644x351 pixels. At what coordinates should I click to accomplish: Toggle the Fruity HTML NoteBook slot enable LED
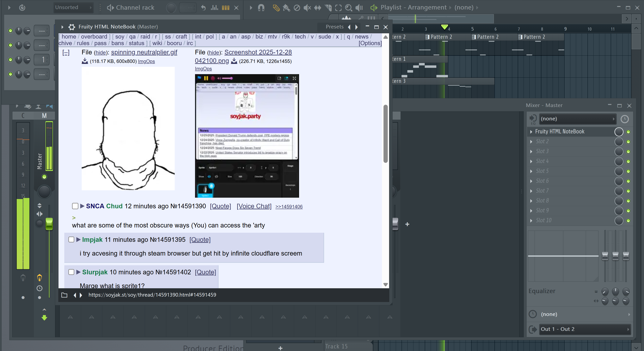tap(628, 132)
